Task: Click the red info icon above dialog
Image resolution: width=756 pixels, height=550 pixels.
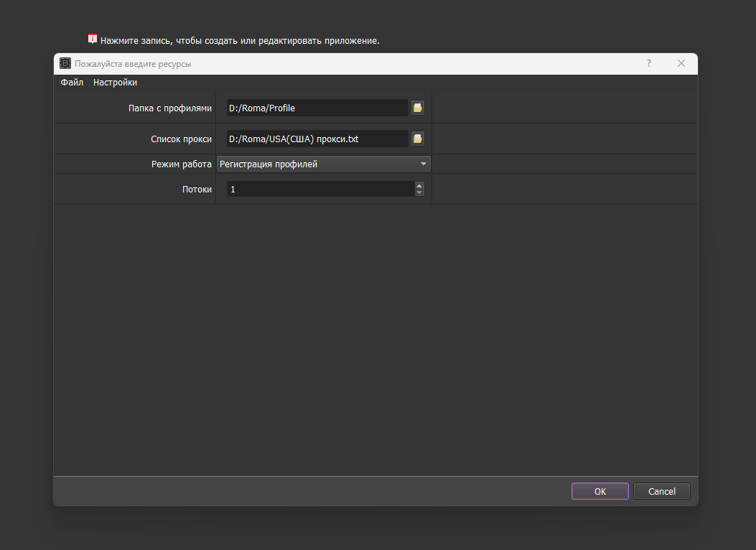Action: (x=93, y=39)
